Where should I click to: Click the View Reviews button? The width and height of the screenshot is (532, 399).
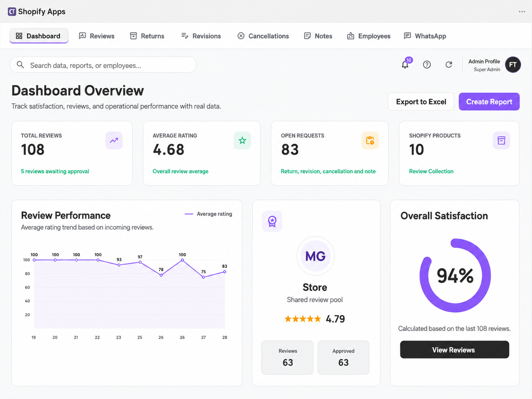[x=454, y=350]
